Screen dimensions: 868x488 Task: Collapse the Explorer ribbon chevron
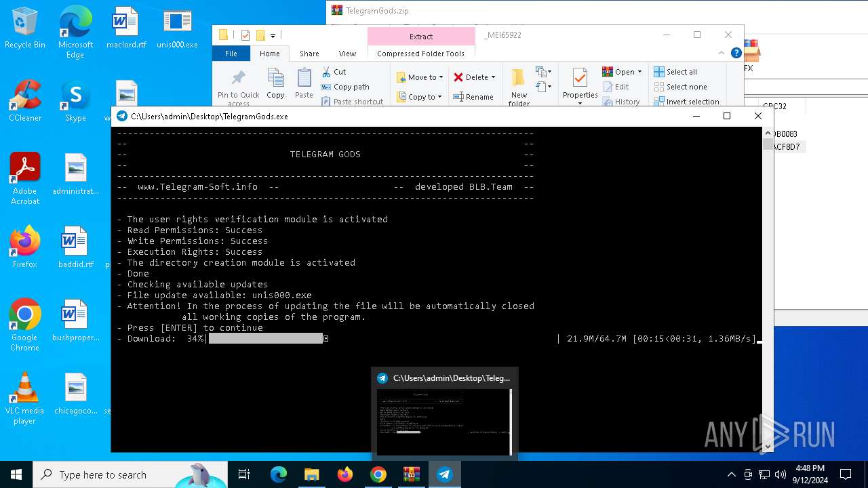[x=722, y=53]
